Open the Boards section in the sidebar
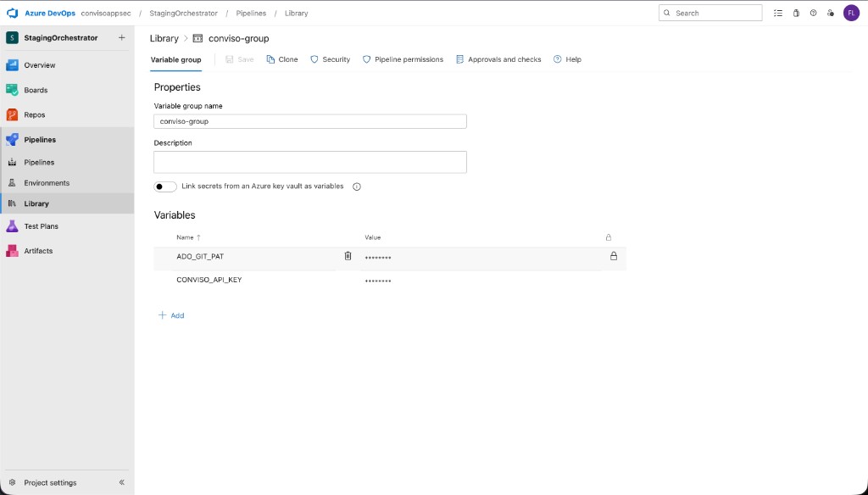Image resolution: width=868 pixels, height=495 pixels. click(x=35, y=90)
